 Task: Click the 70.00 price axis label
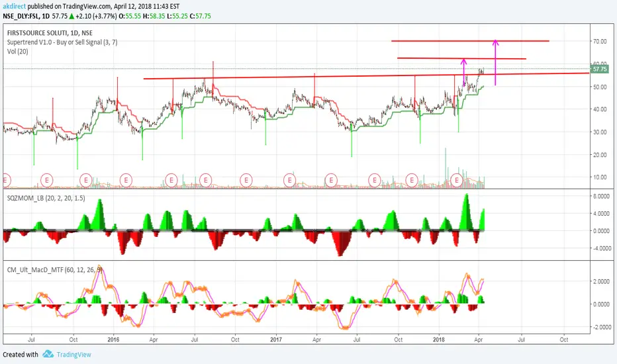click(600, 41)
